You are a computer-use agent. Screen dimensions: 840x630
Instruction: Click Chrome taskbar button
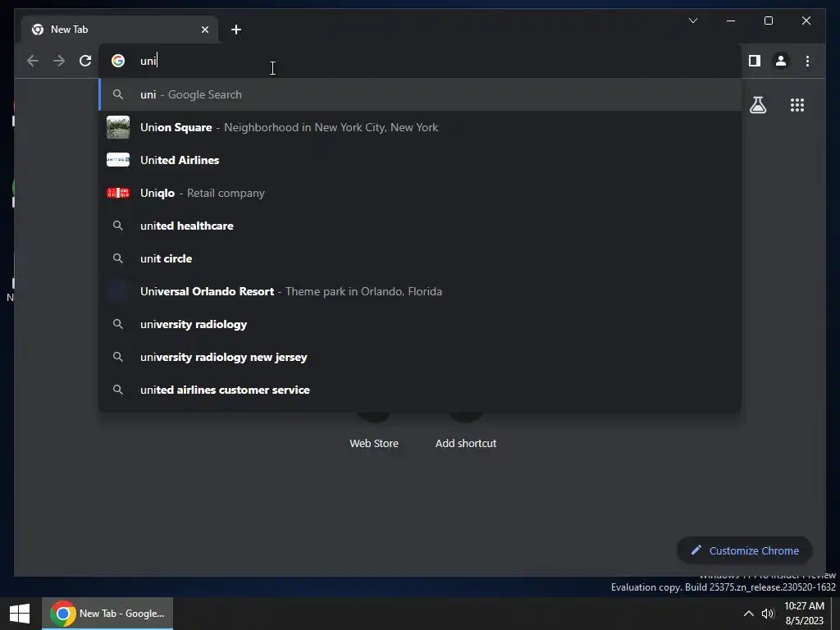click(x=107, y=614)
